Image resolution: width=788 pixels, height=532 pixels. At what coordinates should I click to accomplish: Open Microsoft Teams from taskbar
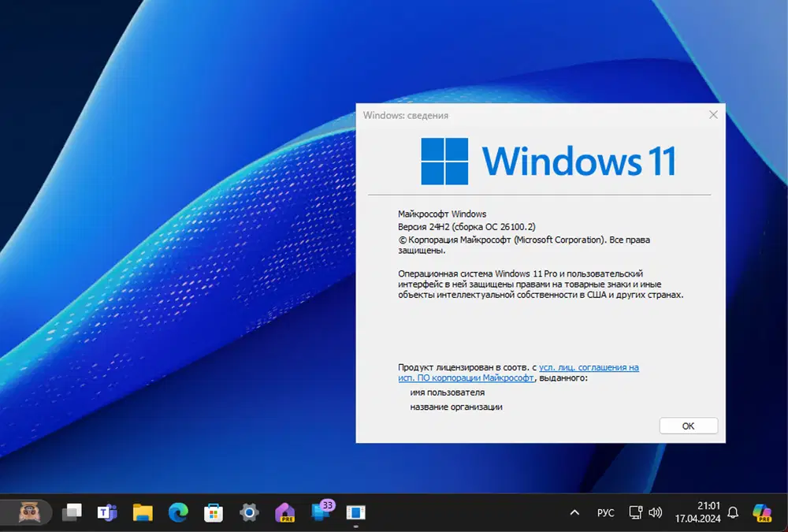point(107,512)
